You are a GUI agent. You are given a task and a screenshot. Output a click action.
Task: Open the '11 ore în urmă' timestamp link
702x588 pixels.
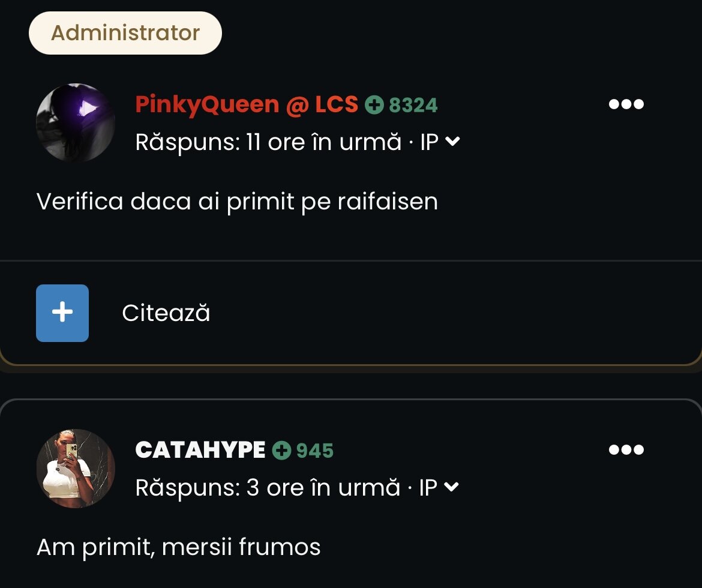[323, 142]
